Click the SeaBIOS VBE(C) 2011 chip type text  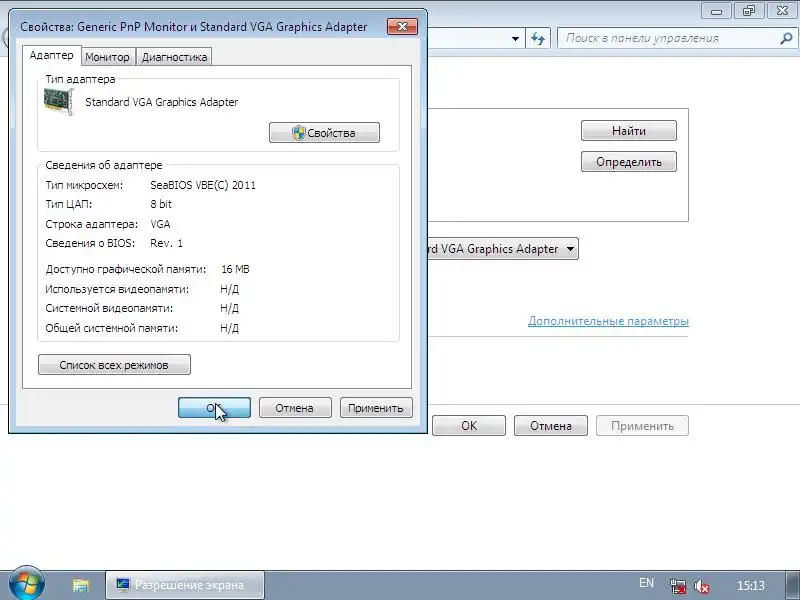[203, 185]
